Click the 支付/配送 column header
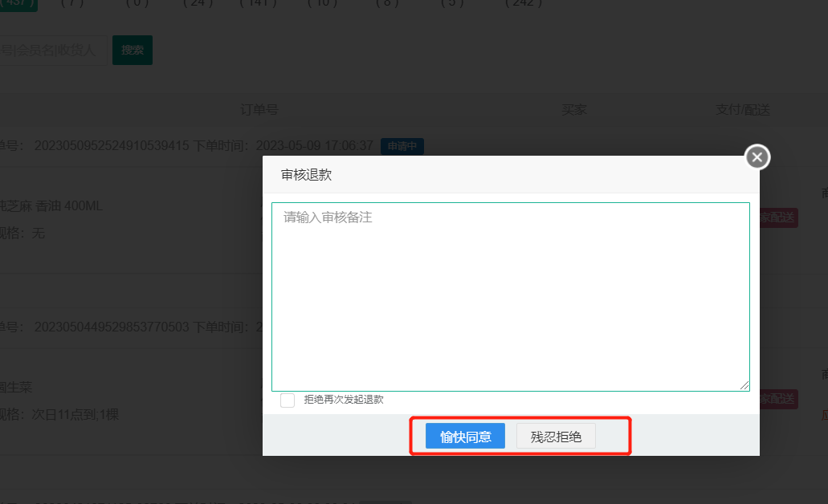The height and width of the screenshot is (504, 828). (x=743, y=109)
